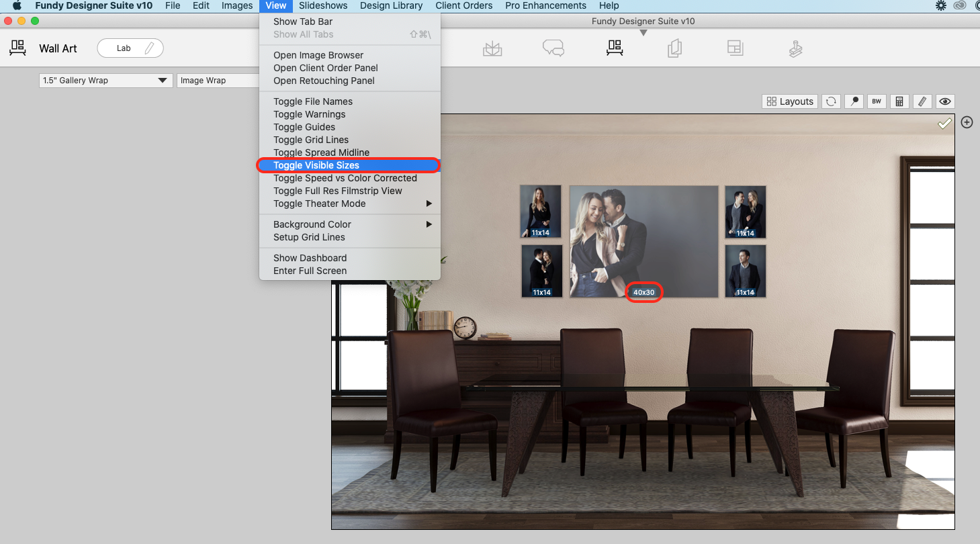
Task: Click the Lab edit button
Action: [130, 48]
